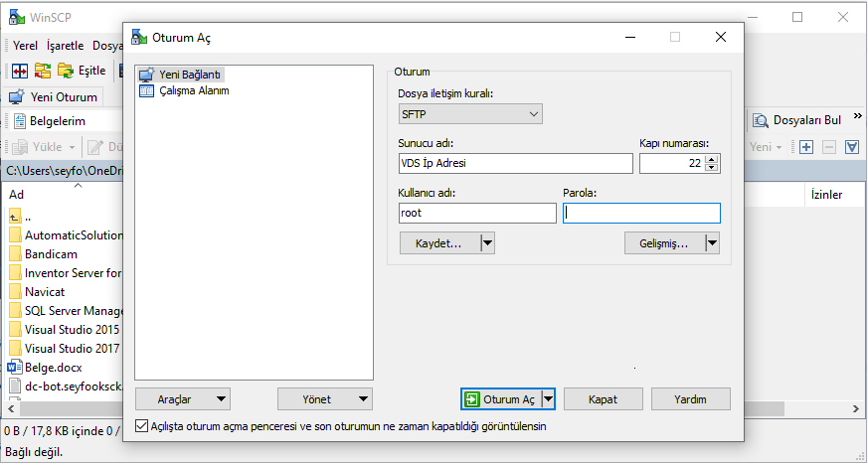Open the Yeni Oturum tab in WinSCP

click(x=54, y=96)
